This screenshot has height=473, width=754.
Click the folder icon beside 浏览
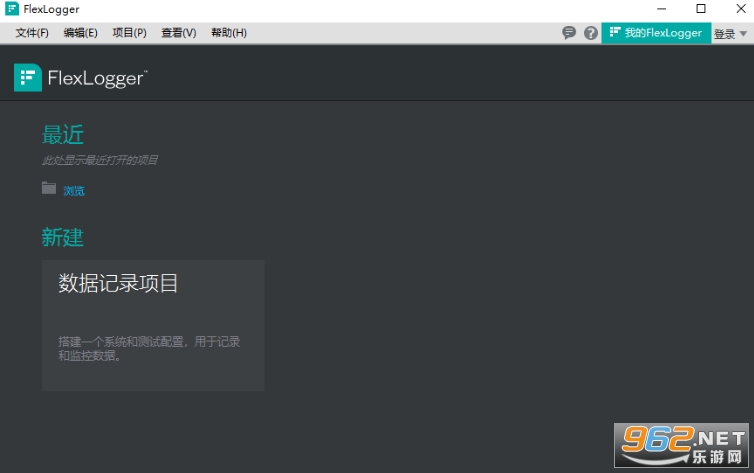click(x=49, y=188)
